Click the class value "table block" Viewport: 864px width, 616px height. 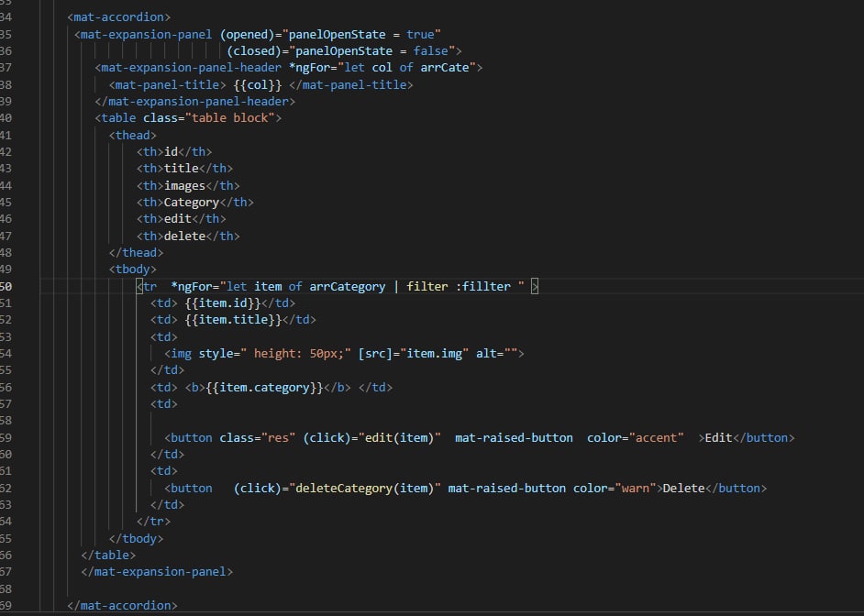coord(230,118)
